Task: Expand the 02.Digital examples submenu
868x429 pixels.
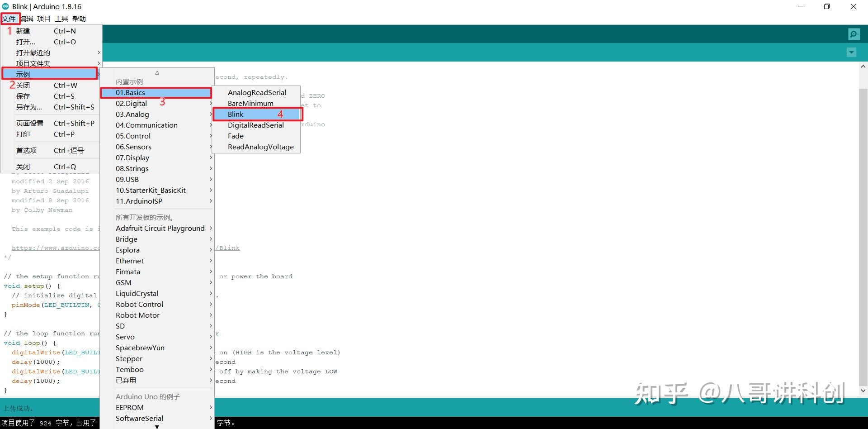Action: [131, 103]
